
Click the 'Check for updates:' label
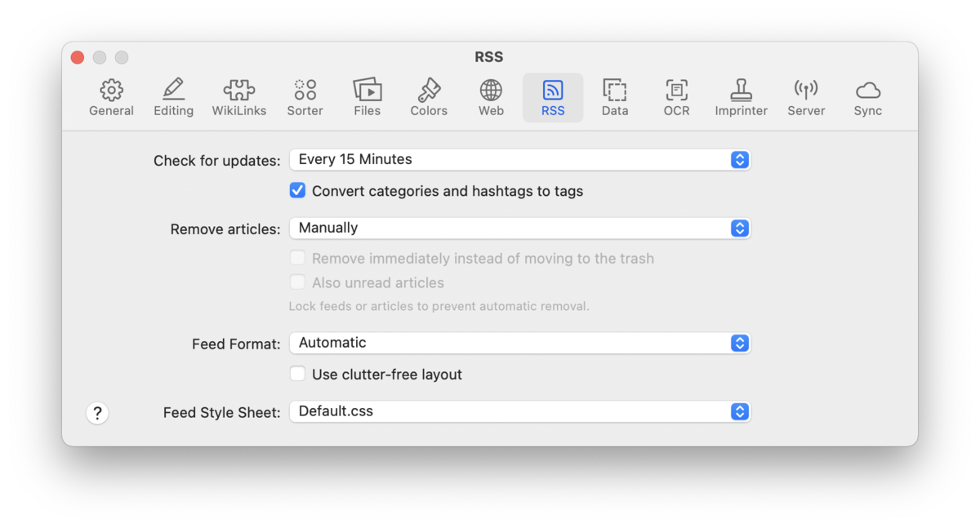[216, 161]
